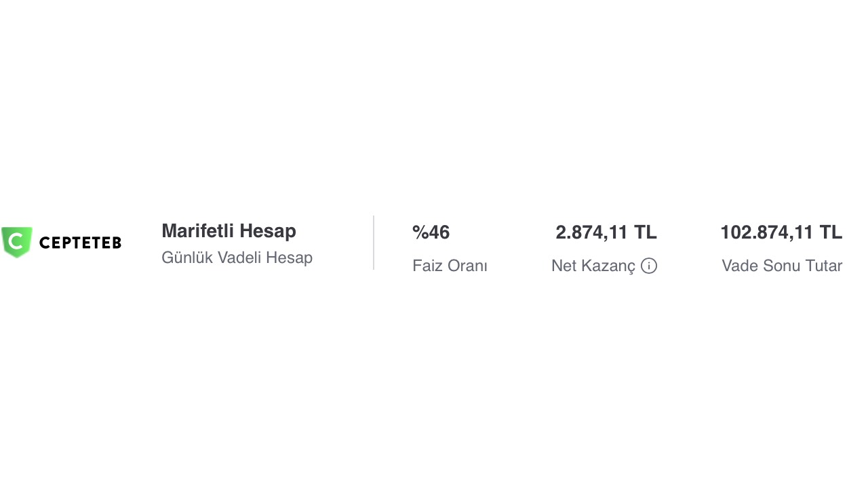Open the Marifetli Hesap product title
Image resolution: width=868 pixels, height=488 pixels.
coord(229,231)
